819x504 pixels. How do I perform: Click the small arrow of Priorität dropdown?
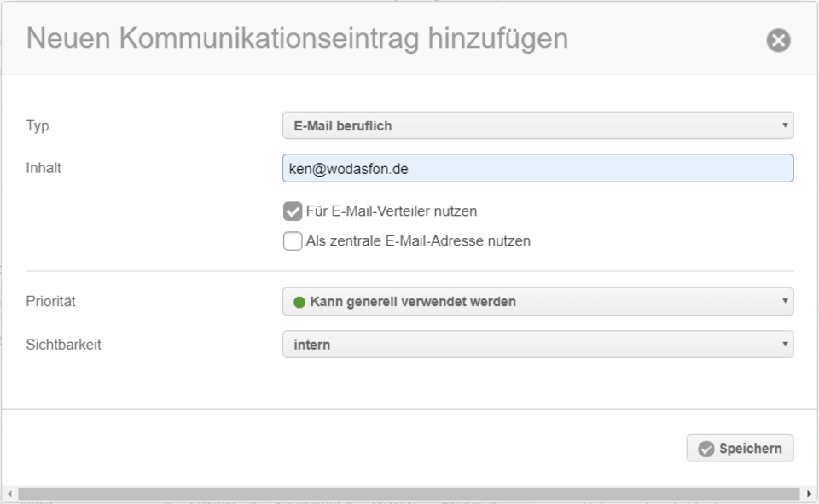[785, 301]
